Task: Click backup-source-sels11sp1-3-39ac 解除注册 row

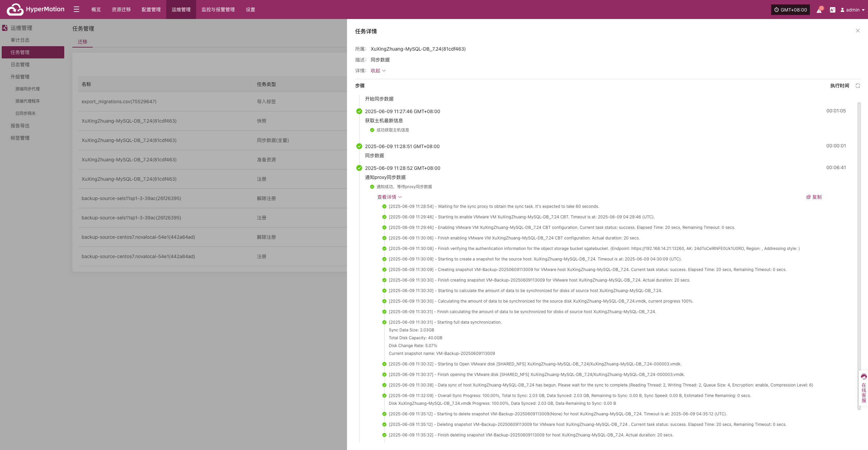Action: click(x=212, y=198)
